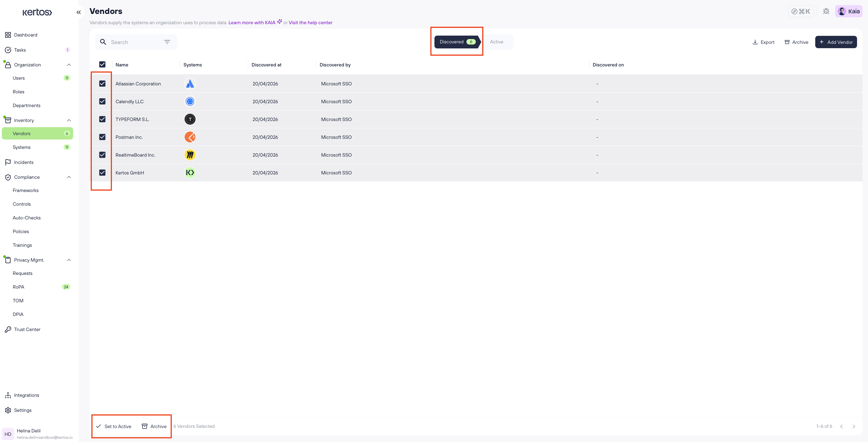Uncheck the Atlassian Corporation row checkbox
Screen dimensions: 868x442
102,84
